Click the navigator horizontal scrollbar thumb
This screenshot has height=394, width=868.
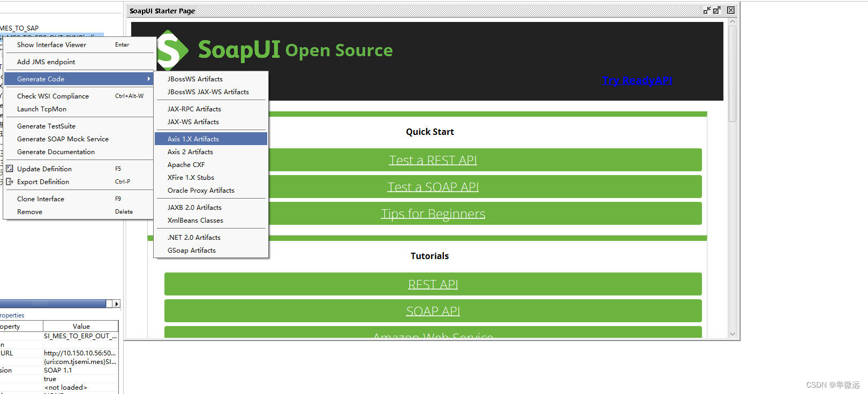52,304
